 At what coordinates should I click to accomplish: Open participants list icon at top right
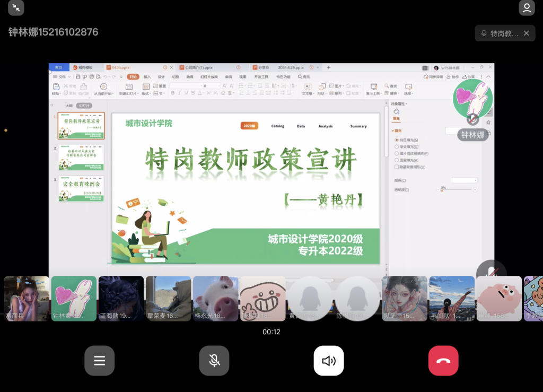coord(527,8)
